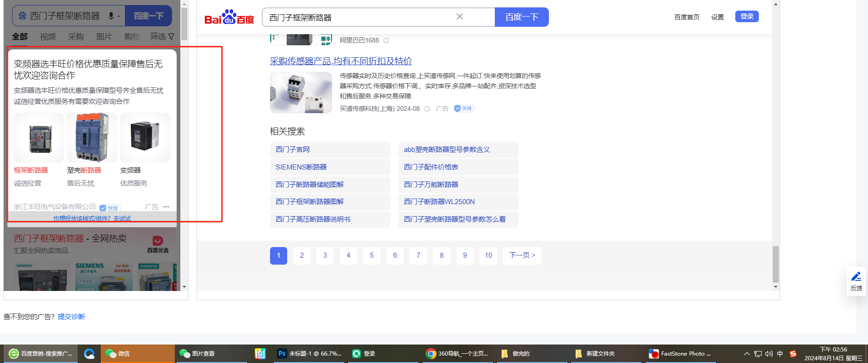868x363 pixels.
Task: Click the Baidu logo in desktop preview
Action: pos(229,18)
